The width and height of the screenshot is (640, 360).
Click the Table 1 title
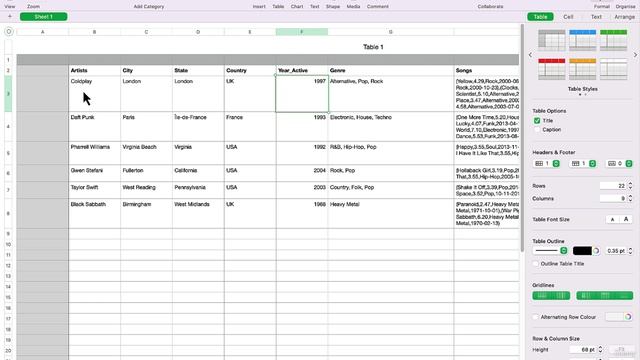click(373, 47)
